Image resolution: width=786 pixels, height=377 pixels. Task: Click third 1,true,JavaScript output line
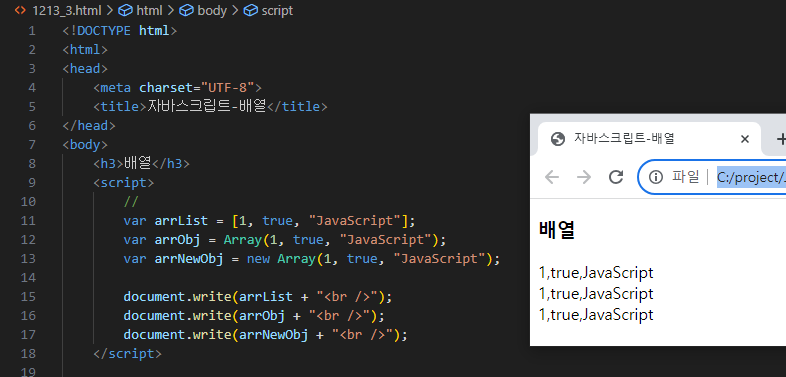click(596, 315)
